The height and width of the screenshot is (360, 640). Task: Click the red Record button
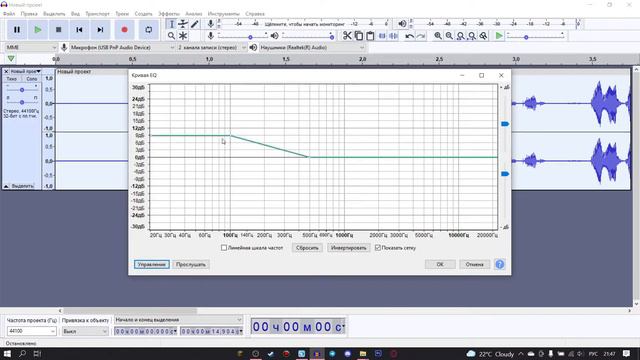point(124,30)
